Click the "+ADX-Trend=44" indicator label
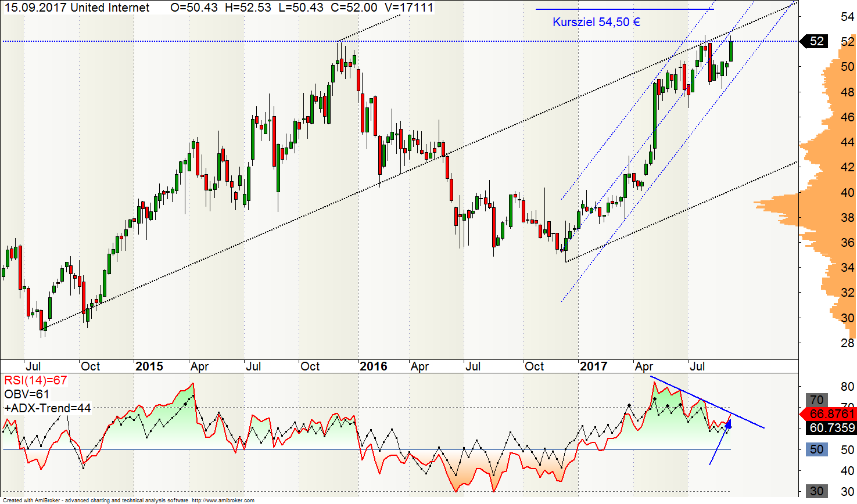 48,408
